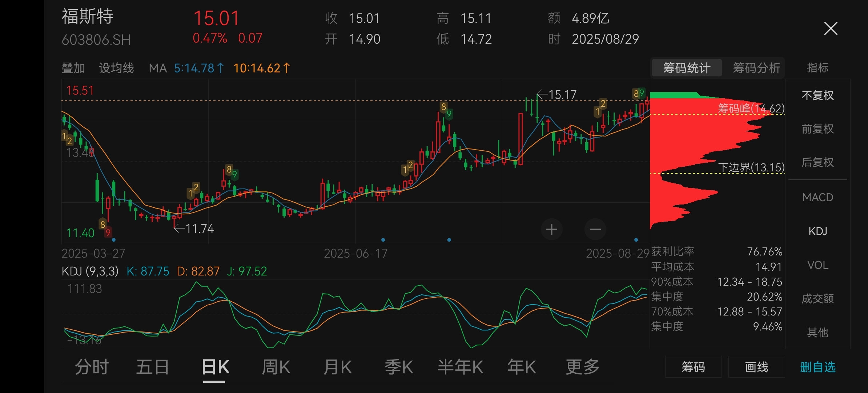Open the 指标 indicators tab

click(x=818, y=68)
